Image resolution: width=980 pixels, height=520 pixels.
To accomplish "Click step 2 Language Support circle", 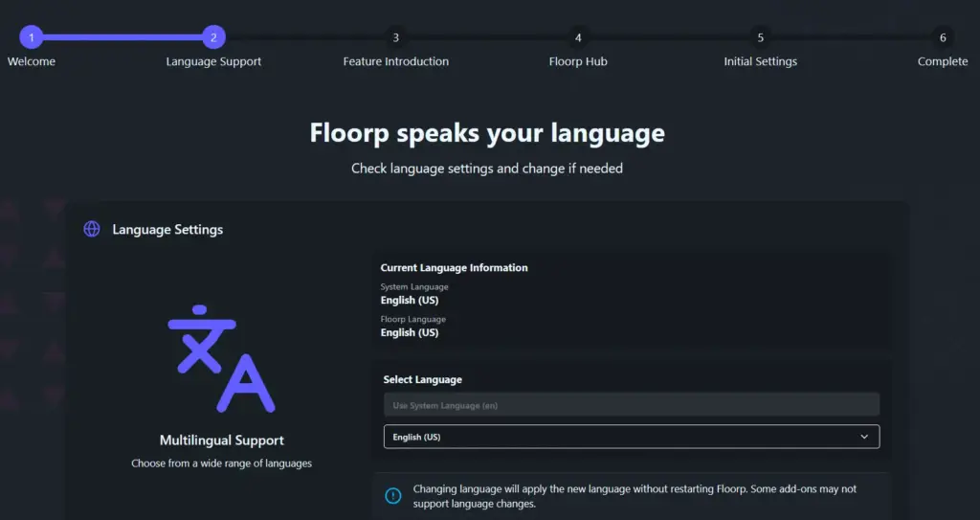I will coord(213,37).
